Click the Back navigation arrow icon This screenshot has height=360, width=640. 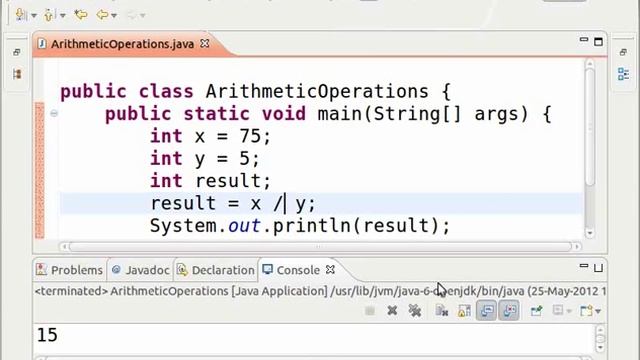click(102, 15)
